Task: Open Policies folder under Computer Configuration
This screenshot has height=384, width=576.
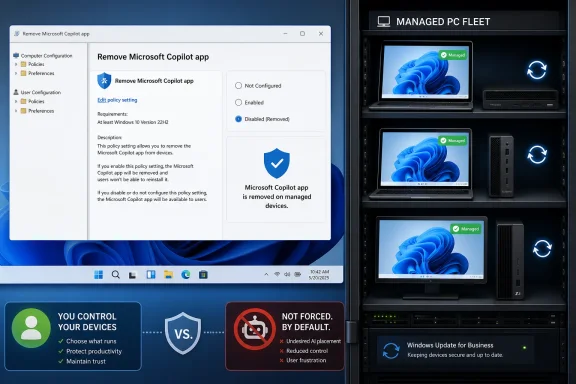Action: [x=32, y=64]
